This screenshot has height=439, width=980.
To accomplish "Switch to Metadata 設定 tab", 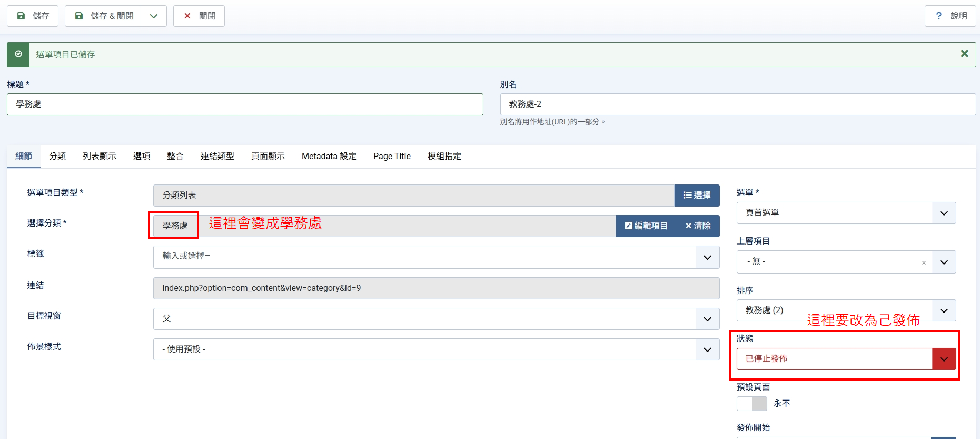I will tap(329, 156).
